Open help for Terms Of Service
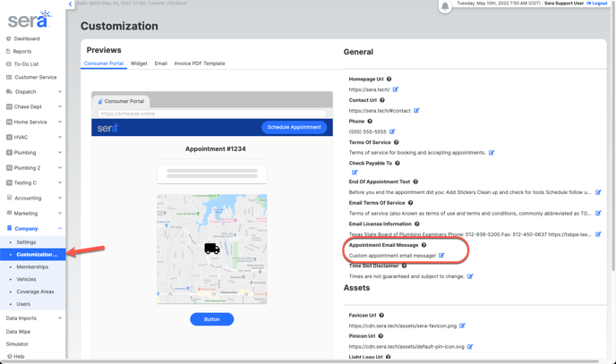 [x=397, y=142]
